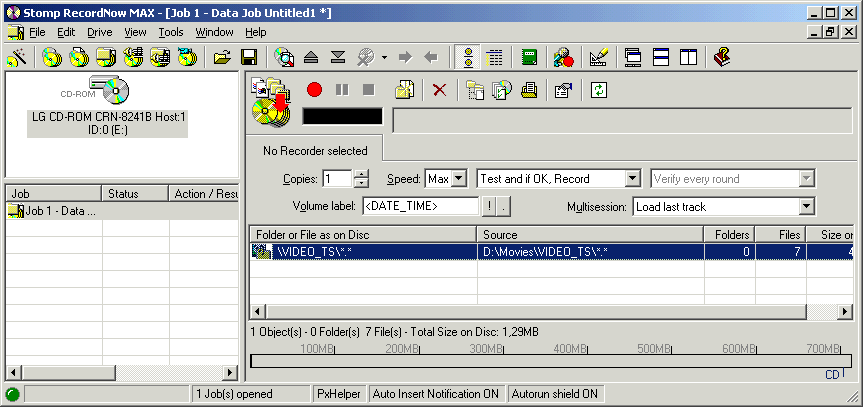Viewport: 863px width, 407px height.
Task: Click the red X delete icon
Action: [x=438, y=90]
